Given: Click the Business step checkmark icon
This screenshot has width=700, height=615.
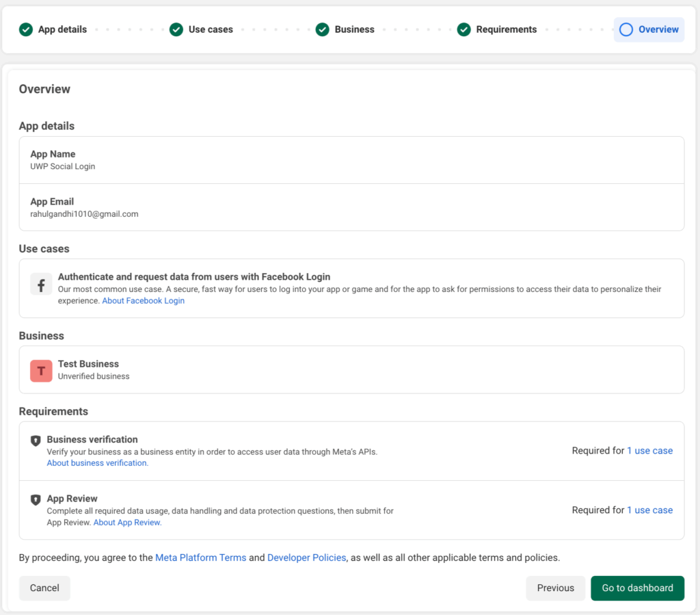Looking at the screenshot, I should click(323, 29).
